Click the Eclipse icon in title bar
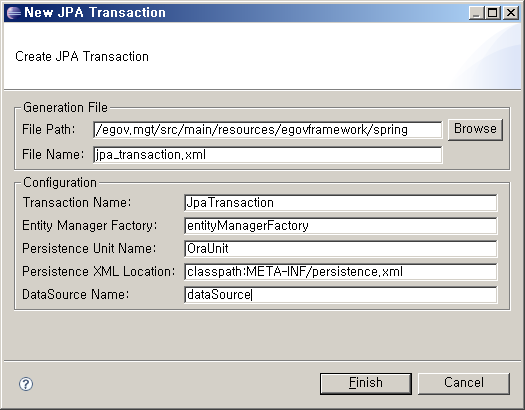Image resolution: width=525 pixels, height=410 pixels. [x=14, y=13]
